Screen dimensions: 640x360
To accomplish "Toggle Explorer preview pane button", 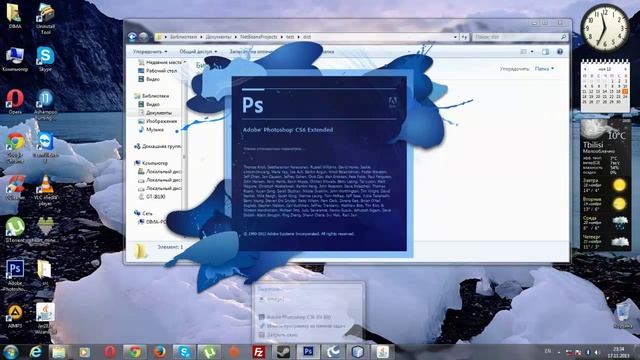I will tap(545, 52).
